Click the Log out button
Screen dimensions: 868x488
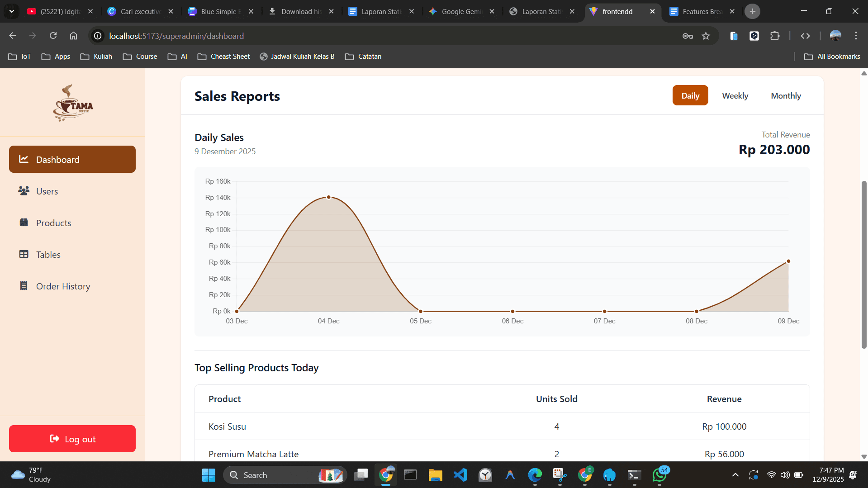click(x=72, y=439)
